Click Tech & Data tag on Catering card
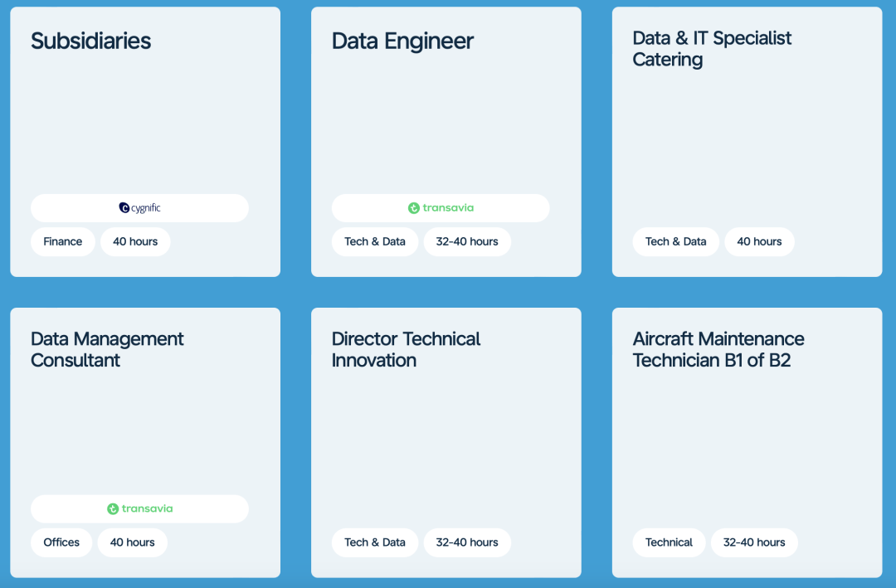The height and width of the screenshot is (588, 896). coord(675,241)
